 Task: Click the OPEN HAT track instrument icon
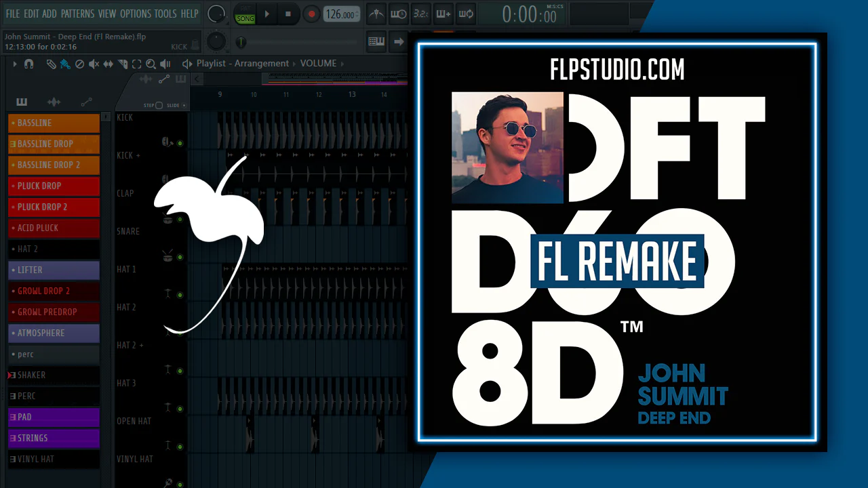(x=167, y=445)
